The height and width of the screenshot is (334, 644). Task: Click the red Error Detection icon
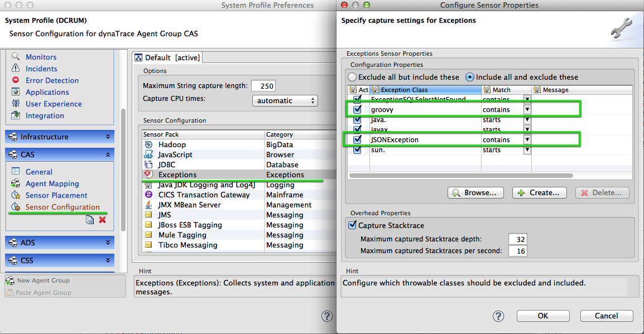pos(16,80)
